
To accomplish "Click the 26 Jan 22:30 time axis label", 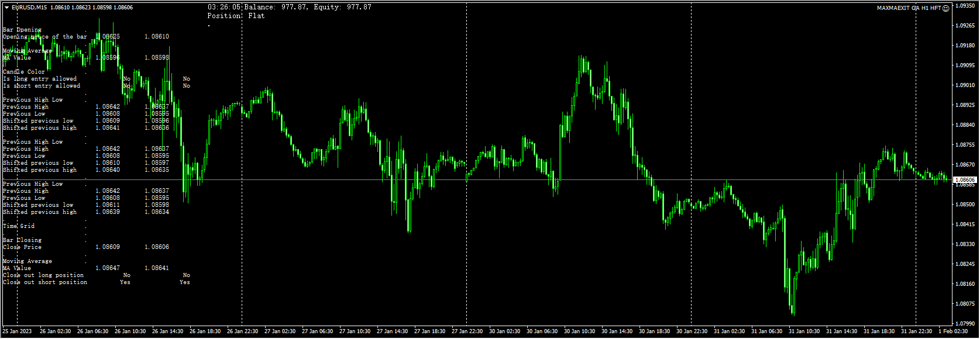I will 242,331.
